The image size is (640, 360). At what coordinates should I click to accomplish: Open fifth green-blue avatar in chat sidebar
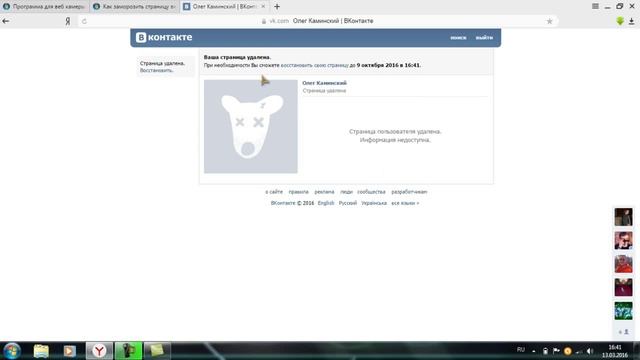tap(624, 311)
